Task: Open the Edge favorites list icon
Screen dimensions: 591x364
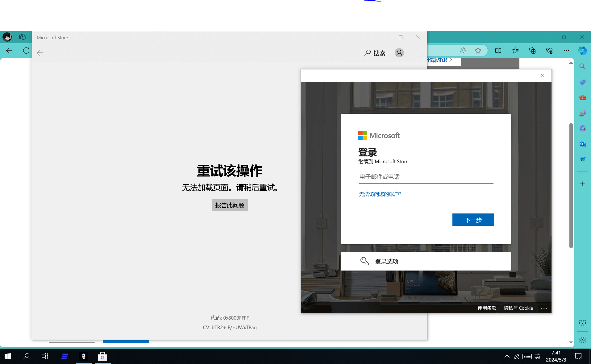Action: click(515, 51)
